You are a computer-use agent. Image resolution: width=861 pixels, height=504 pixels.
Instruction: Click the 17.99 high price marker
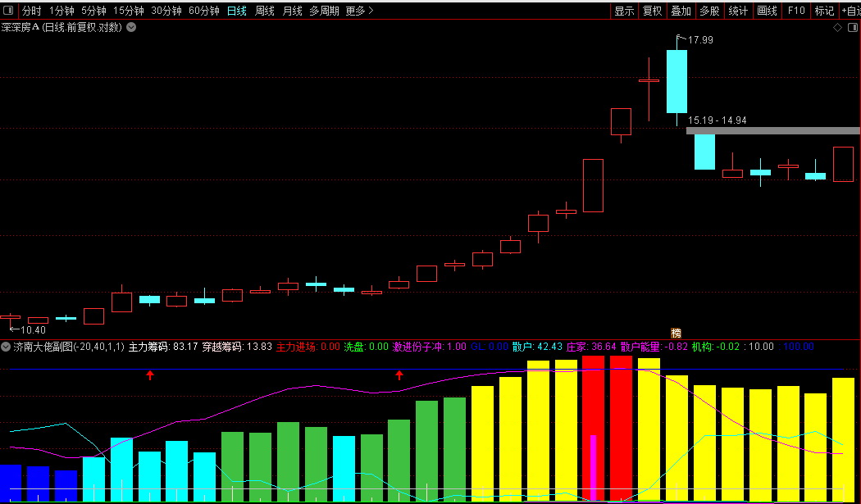click(x=695, y=39)
